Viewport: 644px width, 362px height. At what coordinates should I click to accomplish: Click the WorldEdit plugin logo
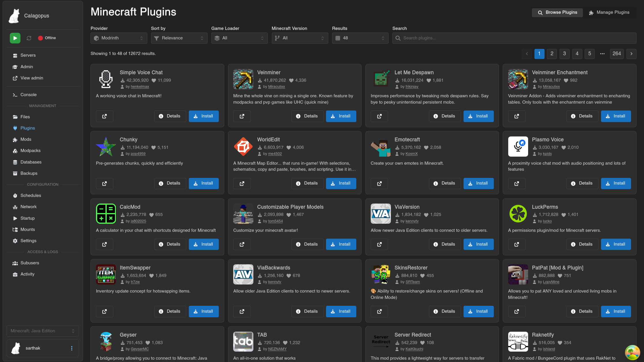click(243, 147)
